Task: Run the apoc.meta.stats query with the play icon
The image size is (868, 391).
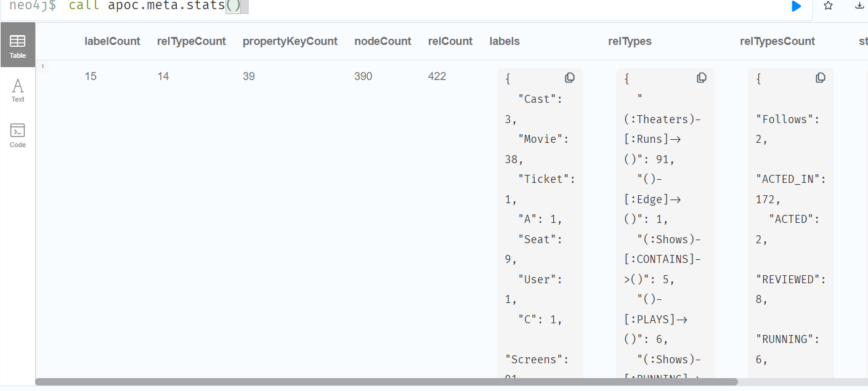Action: [x=796, y=6]
